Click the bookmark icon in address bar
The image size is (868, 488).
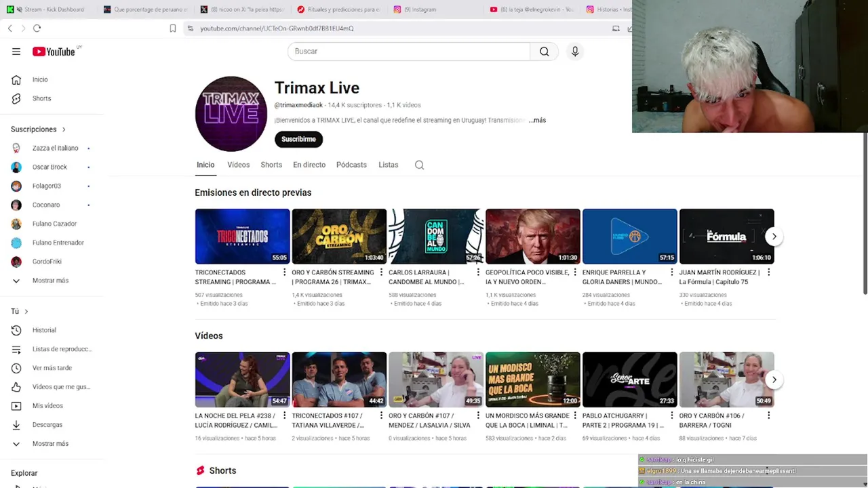tap(173, 28)
